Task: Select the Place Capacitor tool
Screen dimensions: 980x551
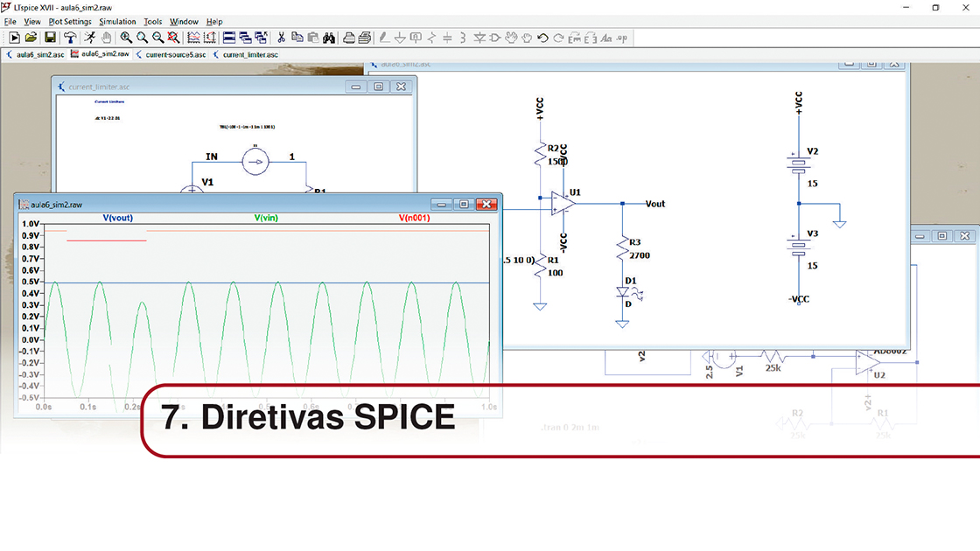Action: click(447, 38)
